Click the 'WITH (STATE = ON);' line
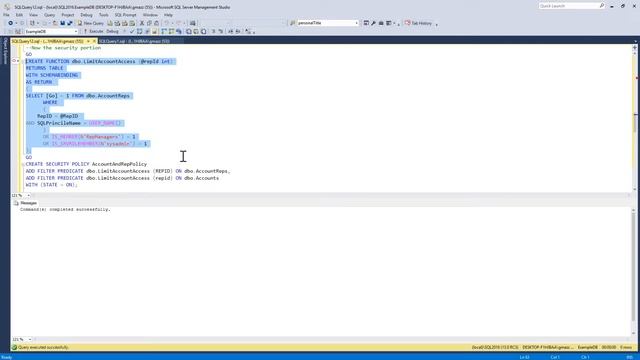This screenshot has width=640, height=360. coord(51,185)
